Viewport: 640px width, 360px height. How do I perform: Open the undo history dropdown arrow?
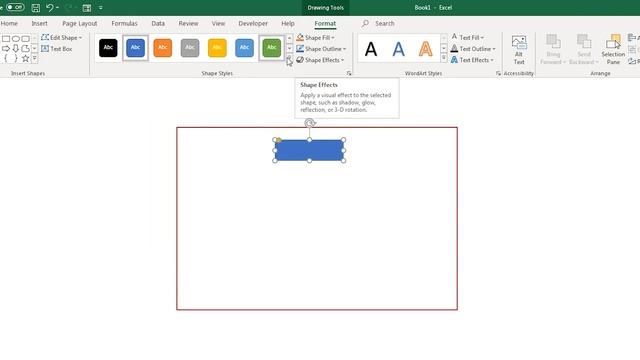[x=57, y=8]
